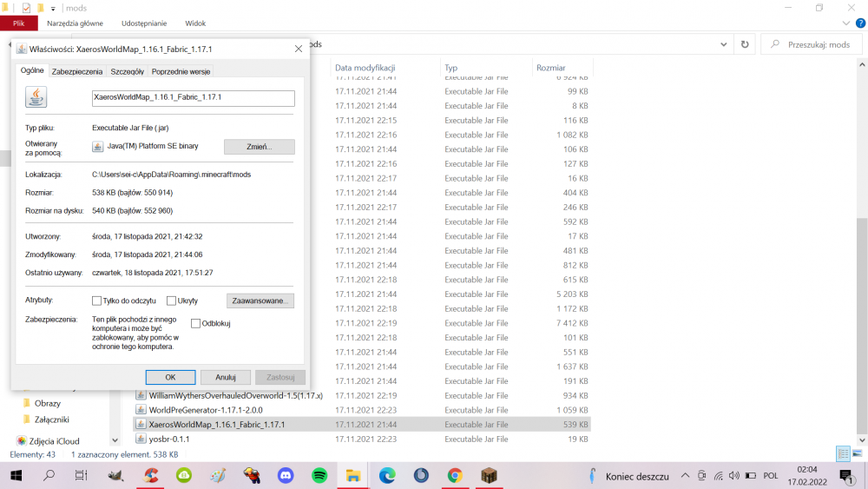
Task: Enable the 'Tylko do odczytu' checkbox
Action: (x=97, y=301)
